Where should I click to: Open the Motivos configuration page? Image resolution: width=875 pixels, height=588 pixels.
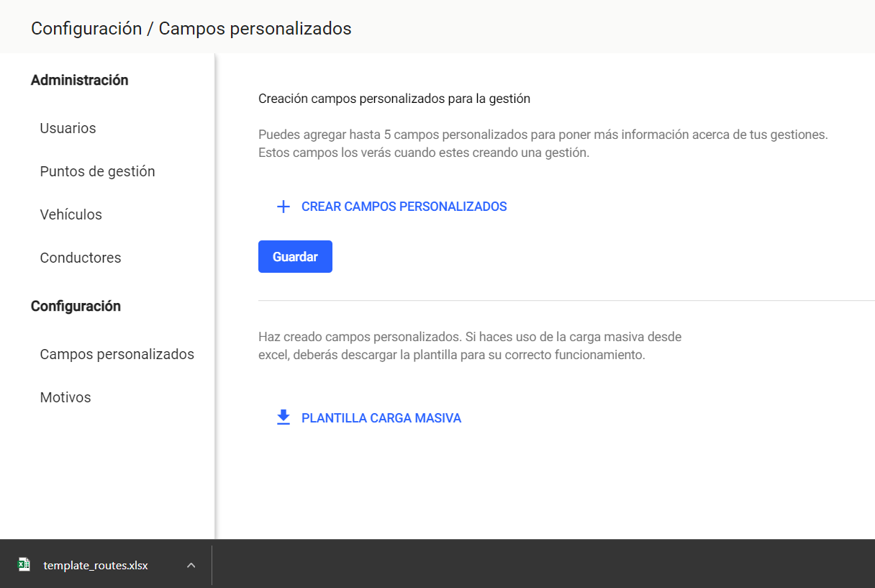65,397
